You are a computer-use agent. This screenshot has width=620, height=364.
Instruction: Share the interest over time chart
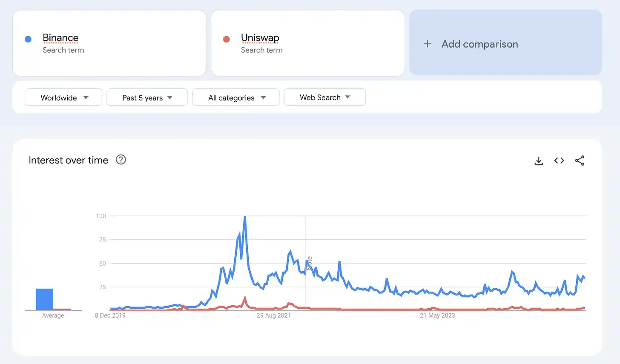(x=580, y=161)
